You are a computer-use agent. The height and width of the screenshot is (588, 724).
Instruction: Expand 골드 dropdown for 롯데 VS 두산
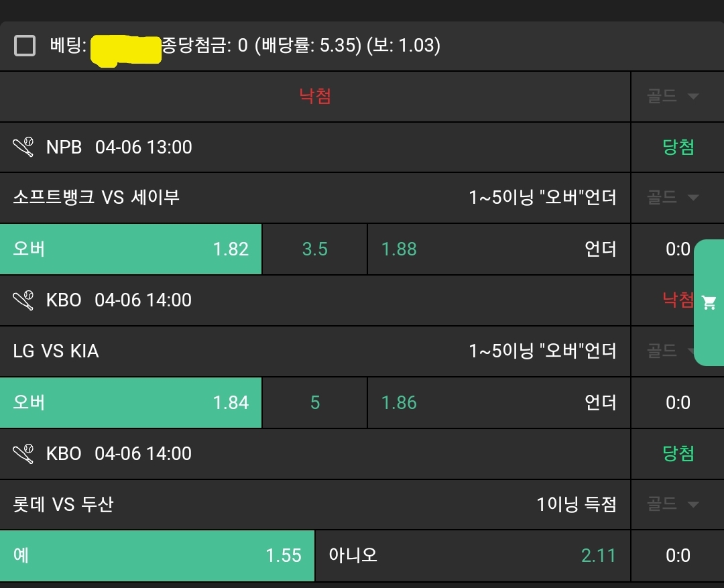[x=672, y=504]
